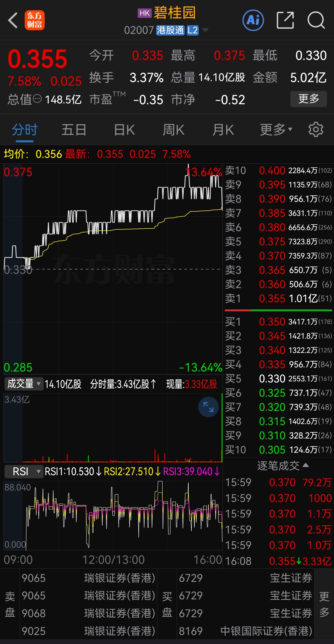The image size is (334, 644).
Task: Tap the 卖8 row at 0.390
Action: (x=278, y=199)
